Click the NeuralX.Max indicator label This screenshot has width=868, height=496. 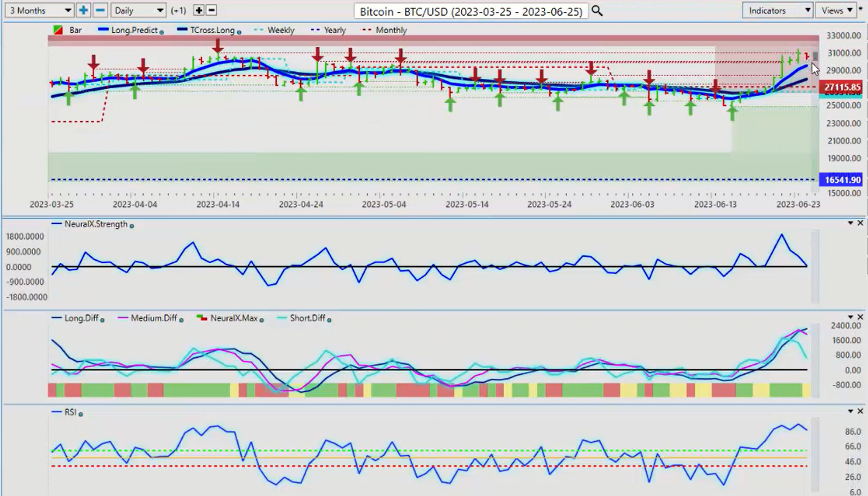[234, 318]
